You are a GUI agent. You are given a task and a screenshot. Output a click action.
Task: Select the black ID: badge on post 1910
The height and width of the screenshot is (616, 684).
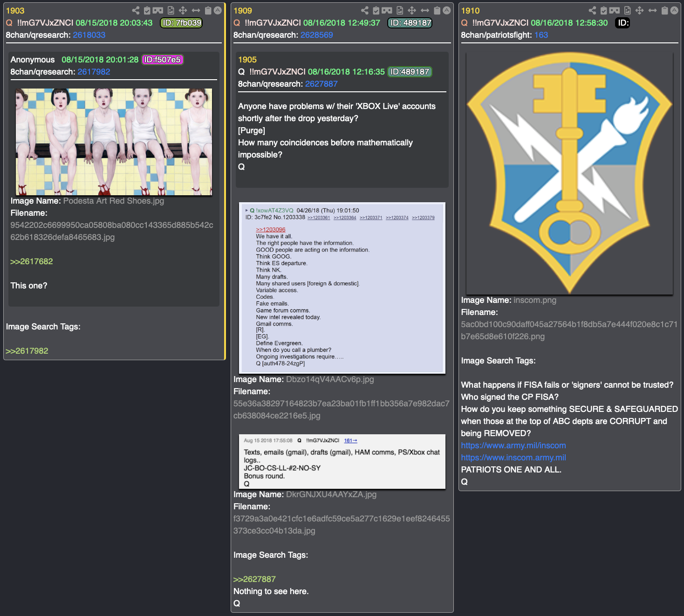coord(623,23)
